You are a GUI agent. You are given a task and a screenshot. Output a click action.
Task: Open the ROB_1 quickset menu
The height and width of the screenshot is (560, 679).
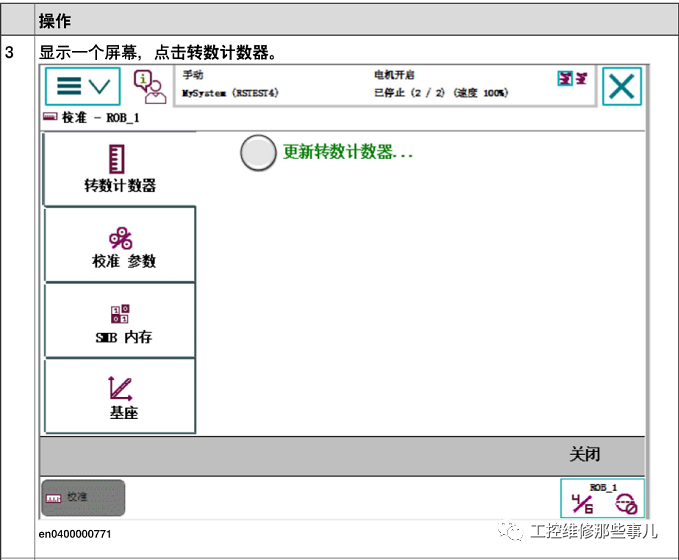click(x=602, y=498)
